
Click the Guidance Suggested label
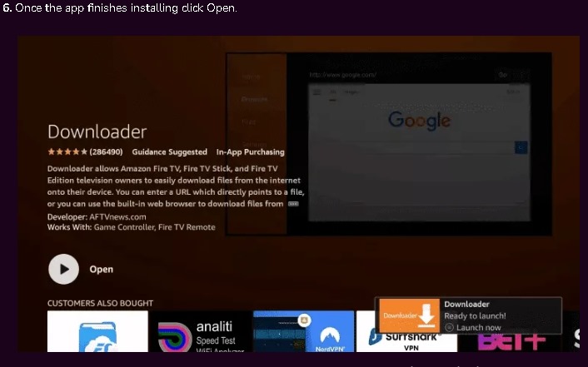point(170,152)
